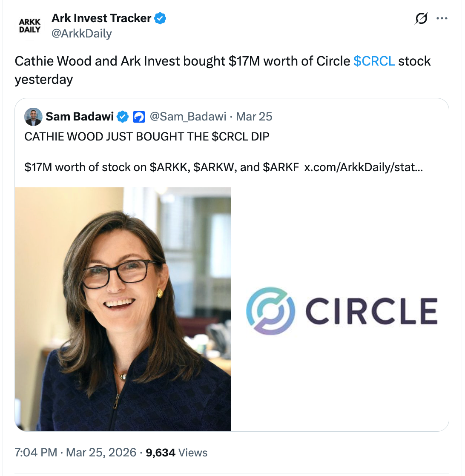
Task: Click Sam Badawi's verified checkmark
Action: click(x=122, y=116)
